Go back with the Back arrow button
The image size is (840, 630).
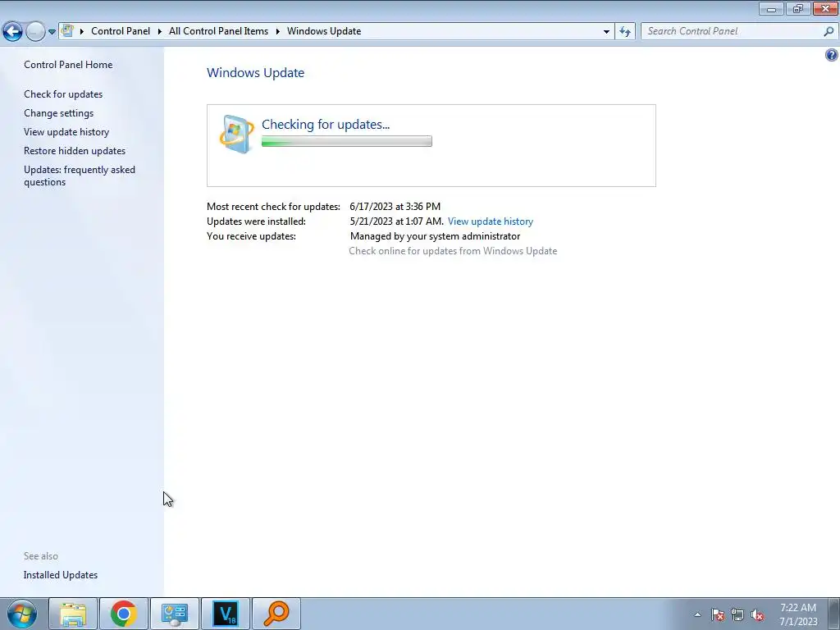coord(13,32)
